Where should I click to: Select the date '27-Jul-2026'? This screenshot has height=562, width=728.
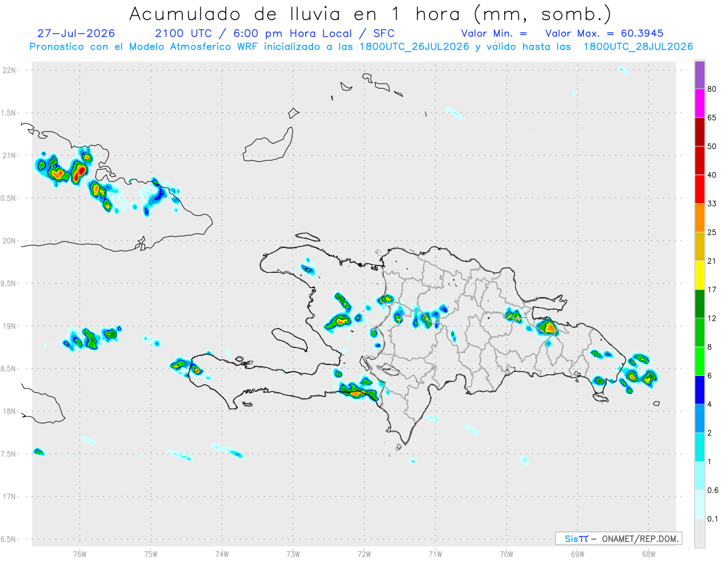(x=76, y=33)
